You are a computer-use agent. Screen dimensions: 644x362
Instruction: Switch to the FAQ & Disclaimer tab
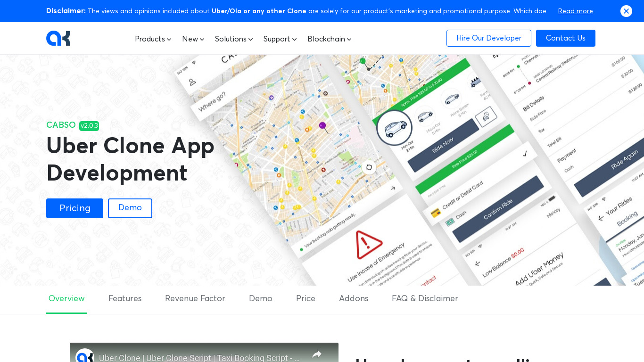pos(425,299)
